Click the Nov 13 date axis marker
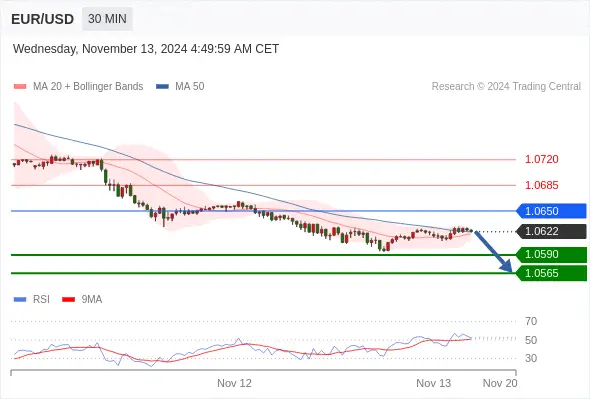 [x=433, y=383]
